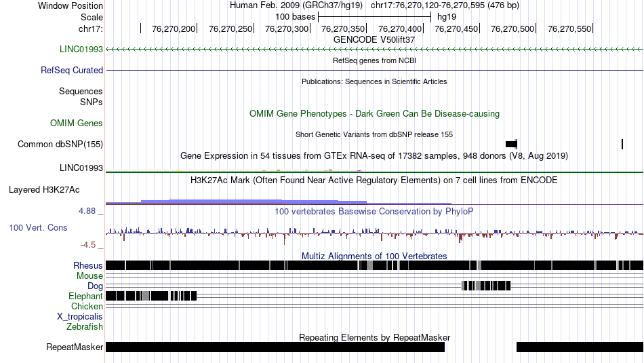
Task: Open Repeating Elements by RepeatMasker title
Action: point(374,337)
